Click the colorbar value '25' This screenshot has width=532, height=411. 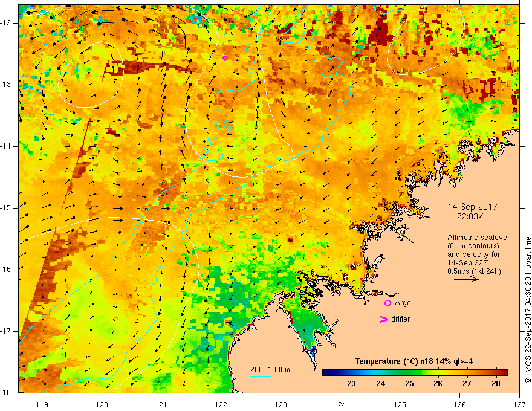409,384
